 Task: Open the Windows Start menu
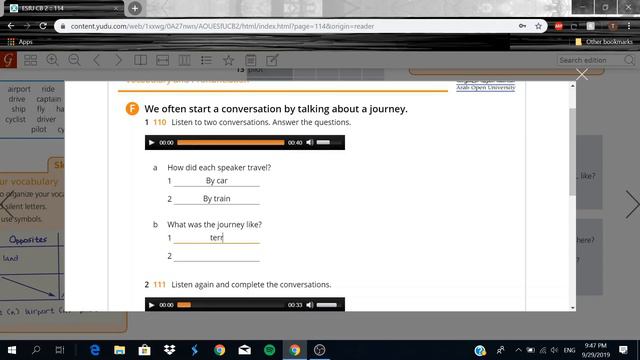tap(11, 350)
